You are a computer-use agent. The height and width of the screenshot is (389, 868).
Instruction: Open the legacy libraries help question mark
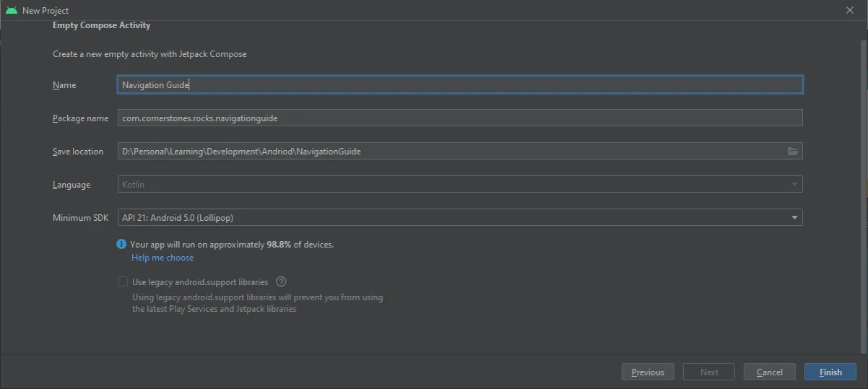(281, 282)
